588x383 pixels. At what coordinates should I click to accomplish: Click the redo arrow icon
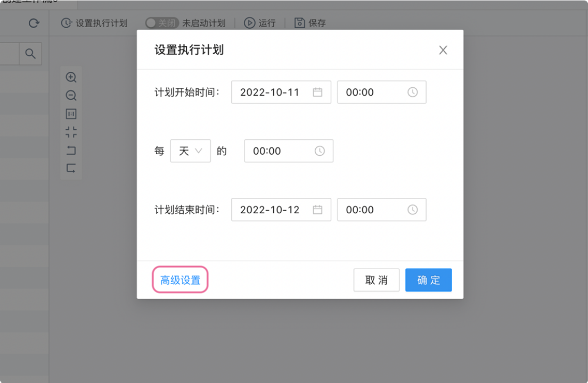(x=71, y=169)
